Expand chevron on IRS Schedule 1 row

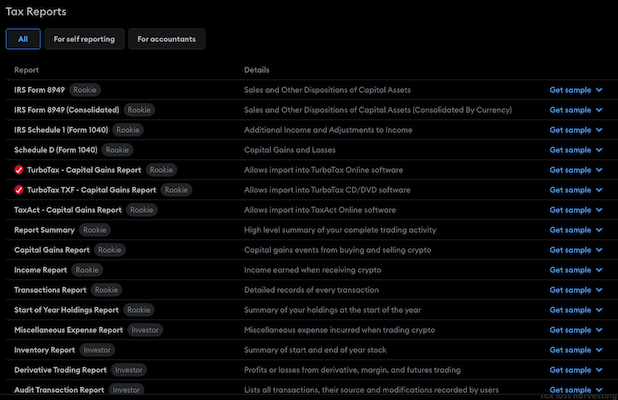599,130
